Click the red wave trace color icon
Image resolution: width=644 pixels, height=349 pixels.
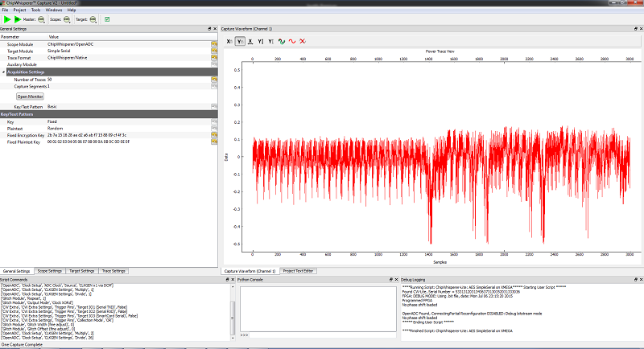click(x=291, y=41)
